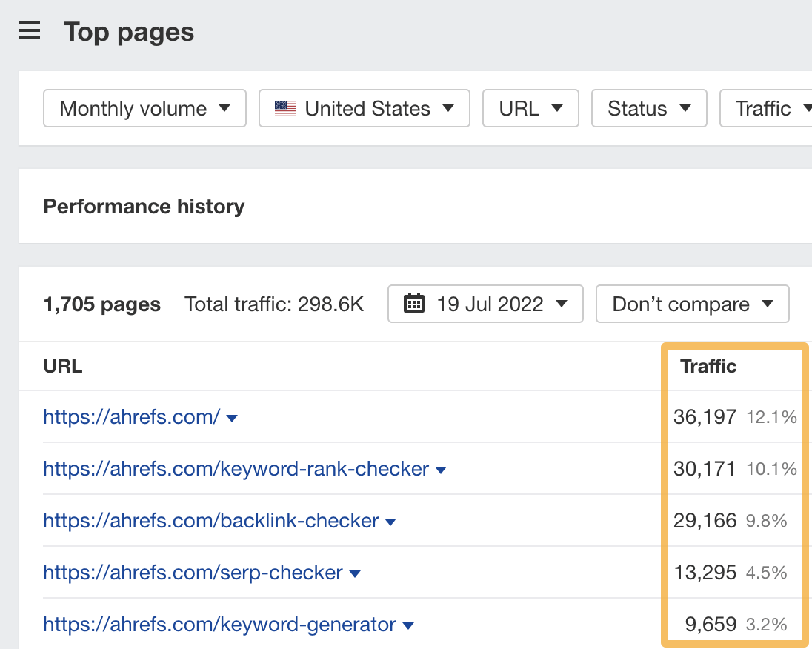Open options caret next to https://ahrefs.com/
This screenshot has height=649, width=812.
coord(231,417)
